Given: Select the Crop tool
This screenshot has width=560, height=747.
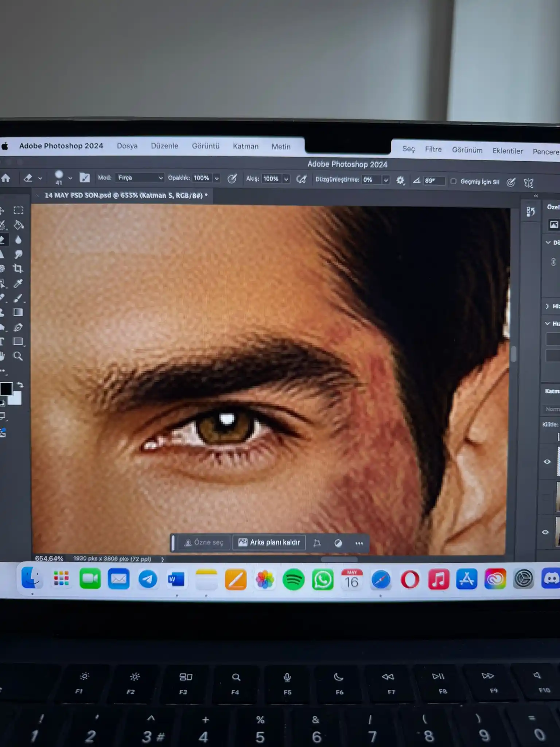Looking at the screenshot, I should 18,269.
